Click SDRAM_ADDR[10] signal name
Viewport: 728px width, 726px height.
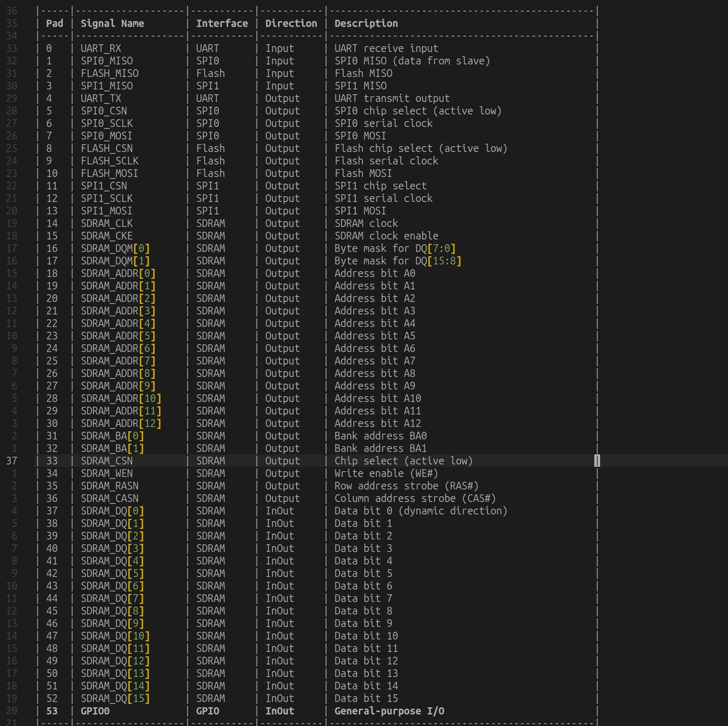121,398
